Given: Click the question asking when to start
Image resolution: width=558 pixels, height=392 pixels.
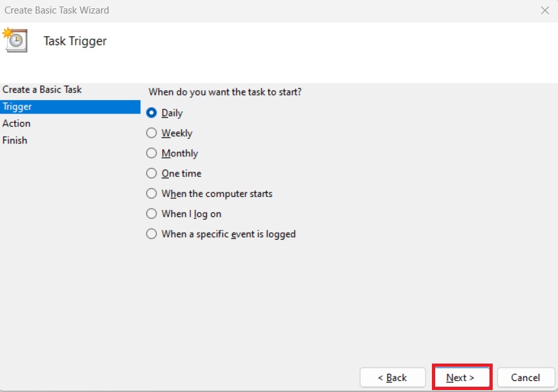Looking at the screenshot, I should point(224,92).
